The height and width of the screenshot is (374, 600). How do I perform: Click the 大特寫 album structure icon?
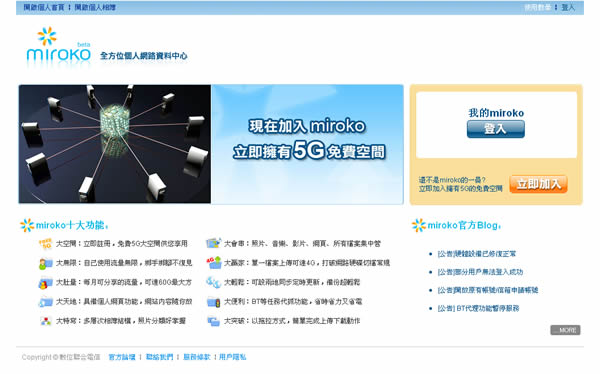[x=46, y=321]
